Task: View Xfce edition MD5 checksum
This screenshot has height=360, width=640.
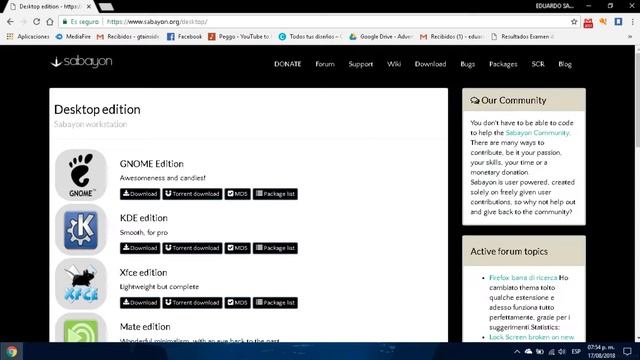Action: [x=237, y=303]
